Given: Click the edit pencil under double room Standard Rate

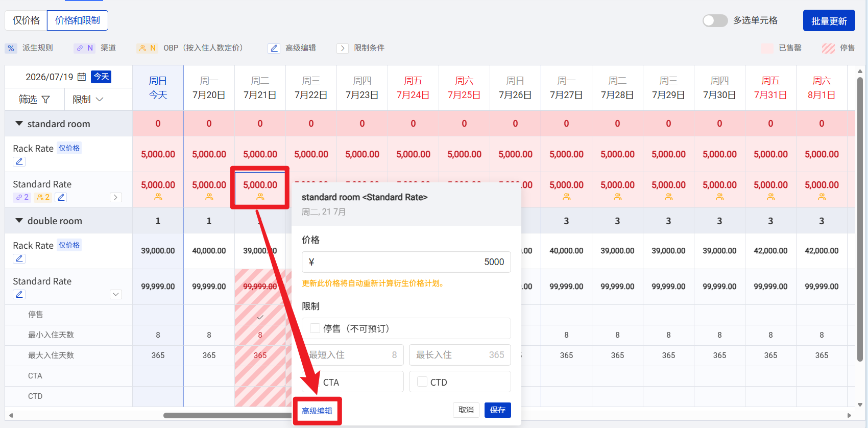Looking at the screenshot, I should click(x=19, y=294).
